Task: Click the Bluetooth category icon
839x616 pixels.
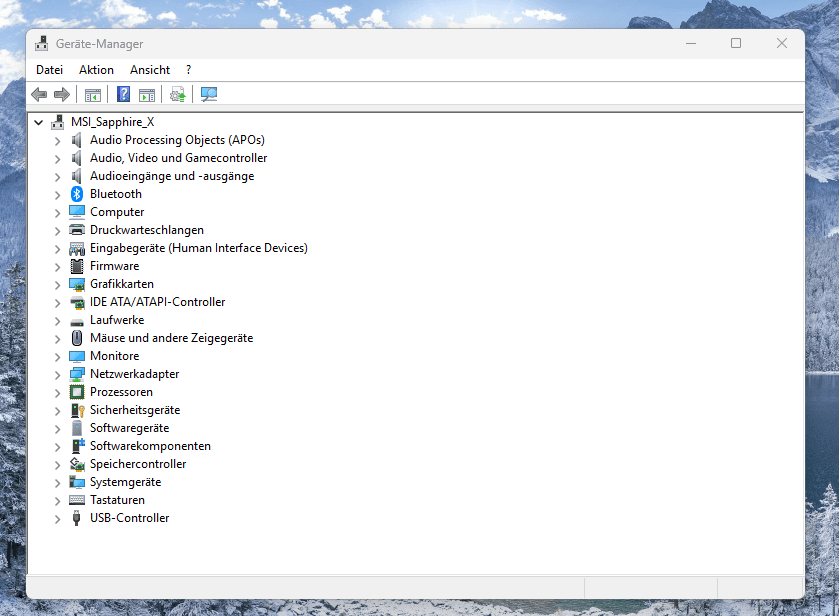Action: click(x=77, y=194)
